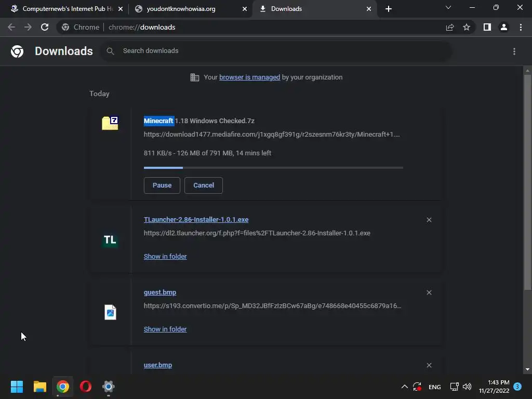Open the Windows Start menu
Screen dimensions: 532x399
tap(17, 387)
